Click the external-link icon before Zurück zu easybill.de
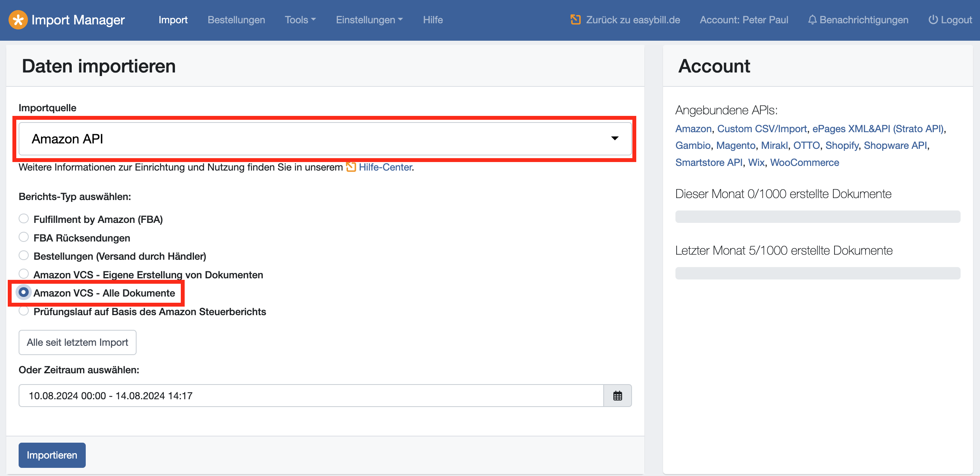The width and height of the screenshot is (980, 476). [576, 19]
